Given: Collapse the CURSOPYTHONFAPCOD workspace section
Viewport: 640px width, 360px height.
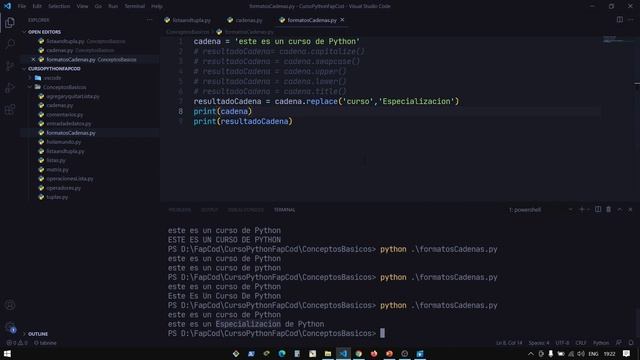Looking at the screenshot, I should [54, 69].
